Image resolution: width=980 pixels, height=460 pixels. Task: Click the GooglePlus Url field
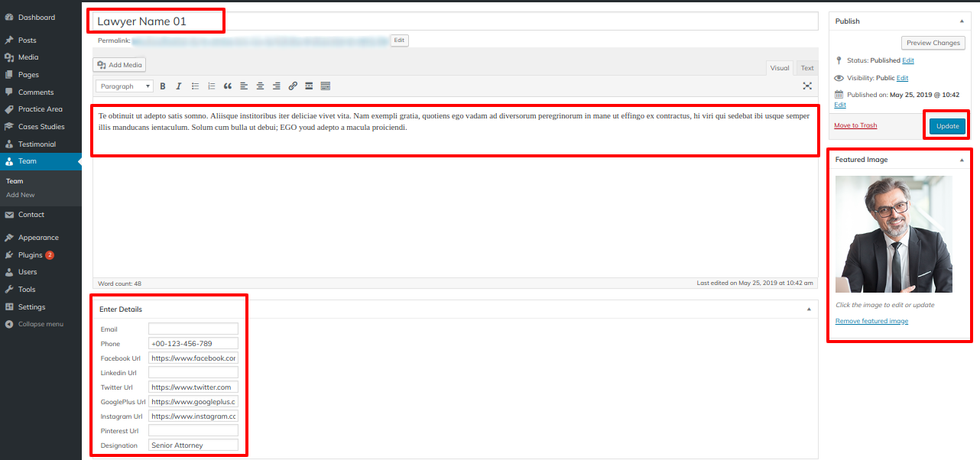193,402
